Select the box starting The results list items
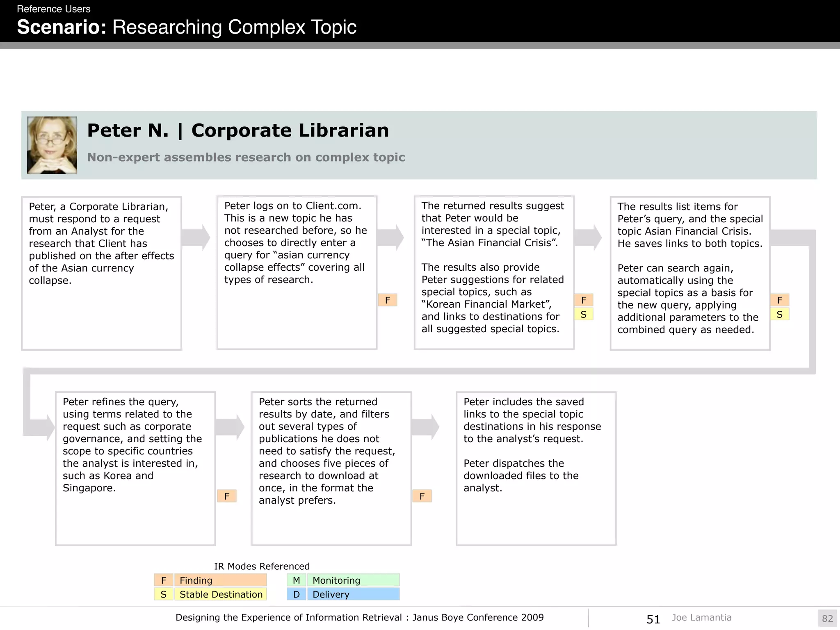This screenshot has width=840, height=630. click(690, 273)
